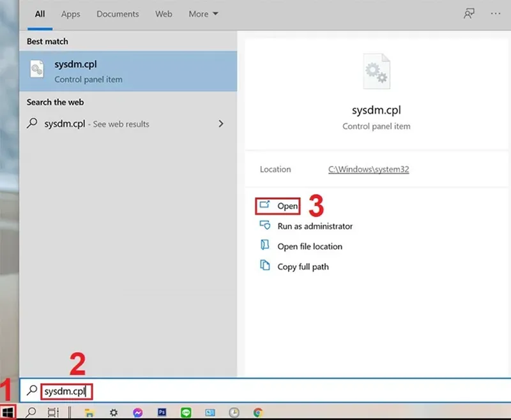511x420 pixels.
Task: Click the feedback icon in search header
Action: 469,13
